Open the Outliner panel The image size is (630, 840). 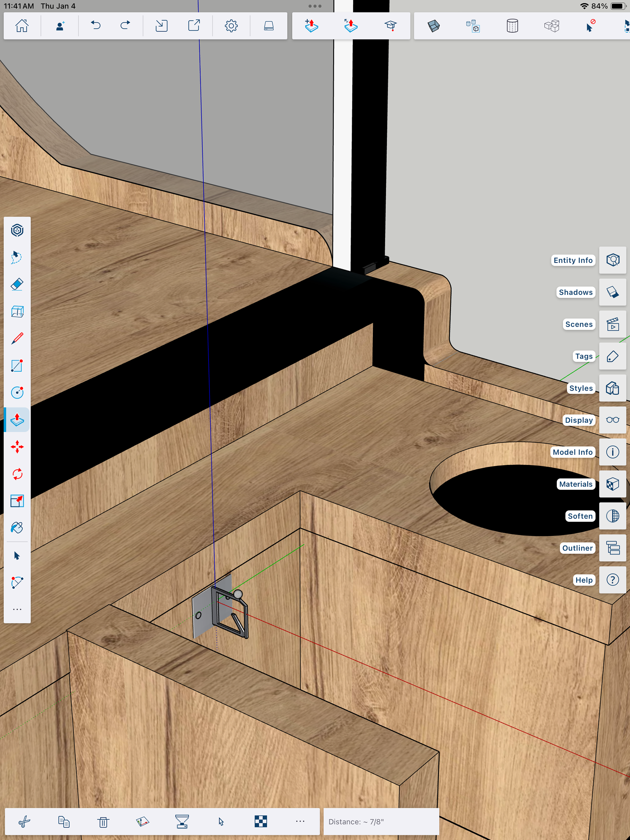pyautogui.click(x=612, y=548)
